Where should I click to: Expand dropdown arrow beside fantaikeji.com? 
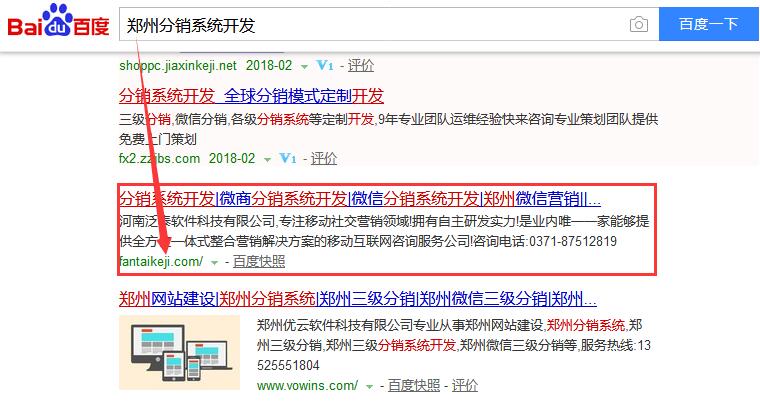point(214,262)
